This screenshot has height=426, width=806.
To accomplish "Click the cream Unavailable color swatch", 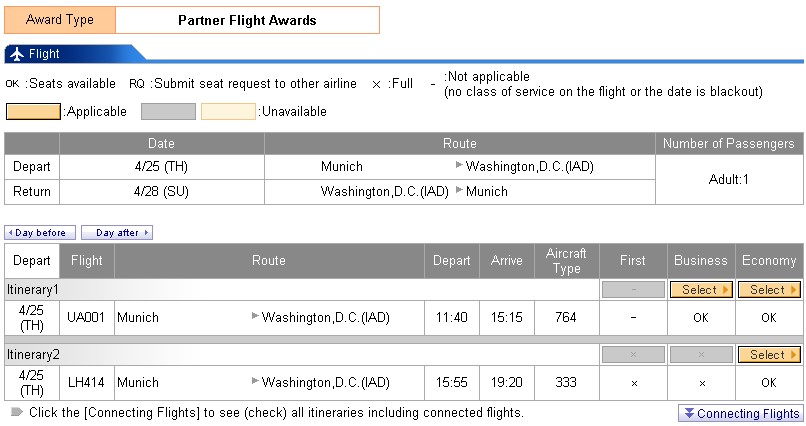I will coord(228,111).
